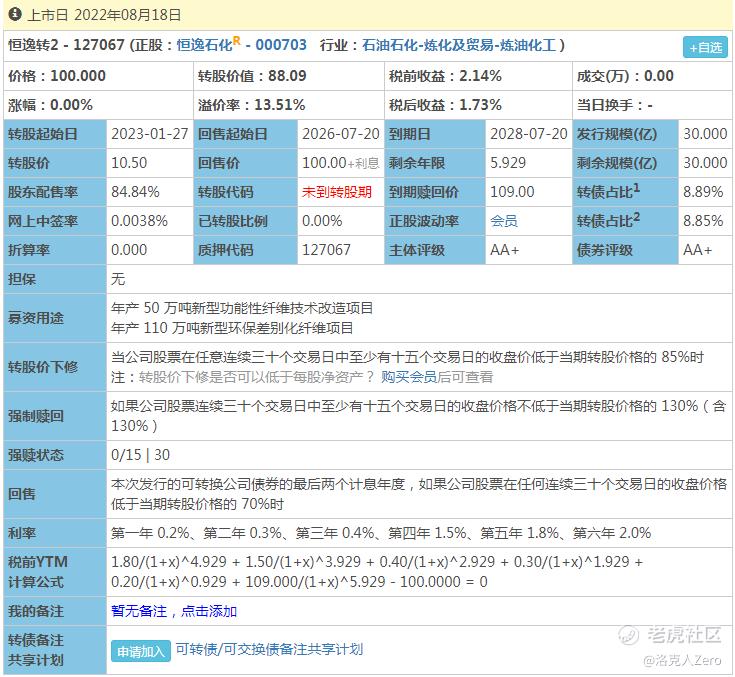The height and width of the screenshot is (677, 735).
Task: Add bond with the +自选 button
Action: tap(705, 47)
